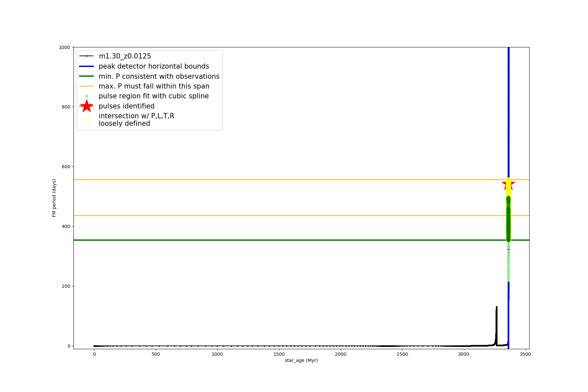Select 'peak detector horizontal bounds' legend text
588x392 pixels.
click(154, 66)
